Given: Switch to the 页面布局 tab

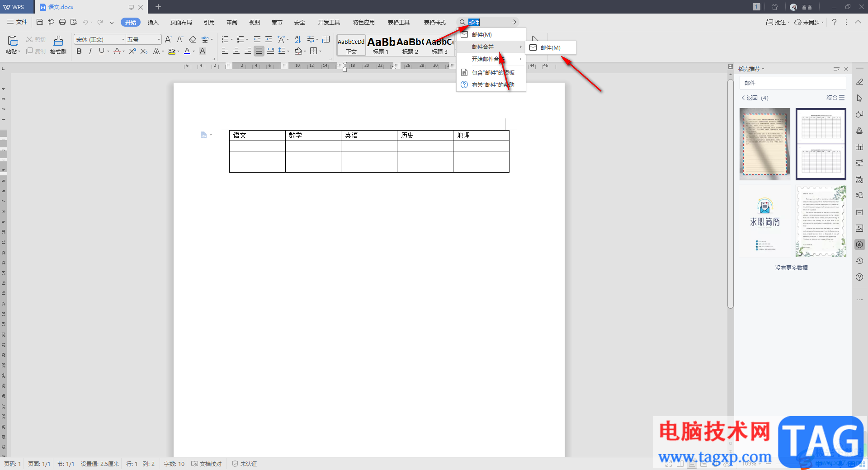Looking at the screenshot, I should click(x=181, y=22).
